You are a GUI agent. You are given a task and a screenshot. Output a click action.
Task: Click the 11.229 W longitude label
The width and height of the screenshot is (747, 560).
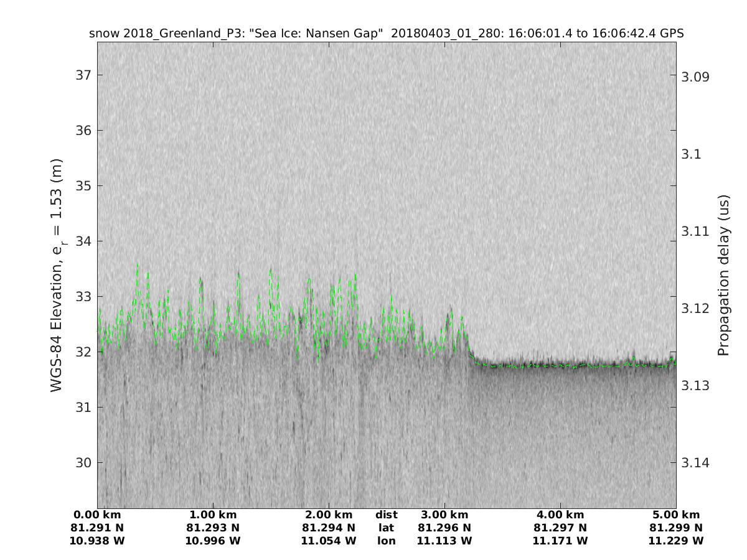click(676, 541)
